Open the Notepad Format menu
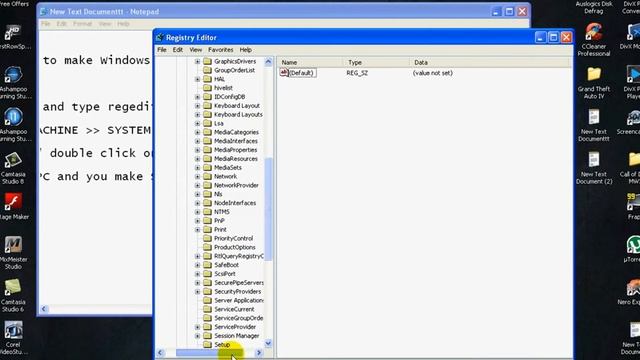640x360 pixels. click(82, 24)
